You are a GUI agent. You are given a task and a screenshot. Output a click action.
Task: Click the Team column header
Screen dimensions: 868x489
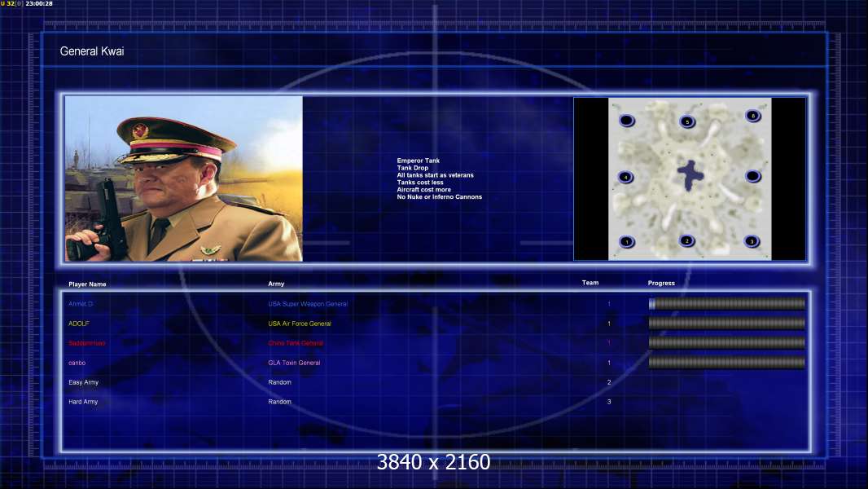(x=590, y=283)
